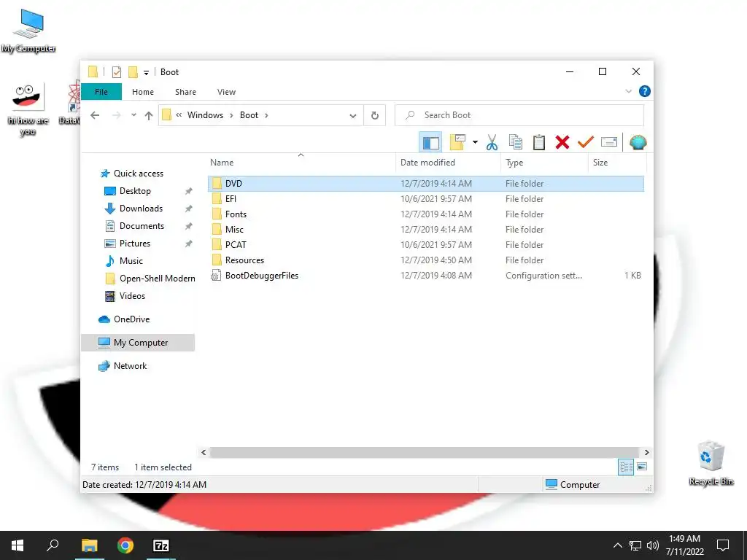
Task: Open 7-Zip from the taskbar
Action: tap(161, 545)
